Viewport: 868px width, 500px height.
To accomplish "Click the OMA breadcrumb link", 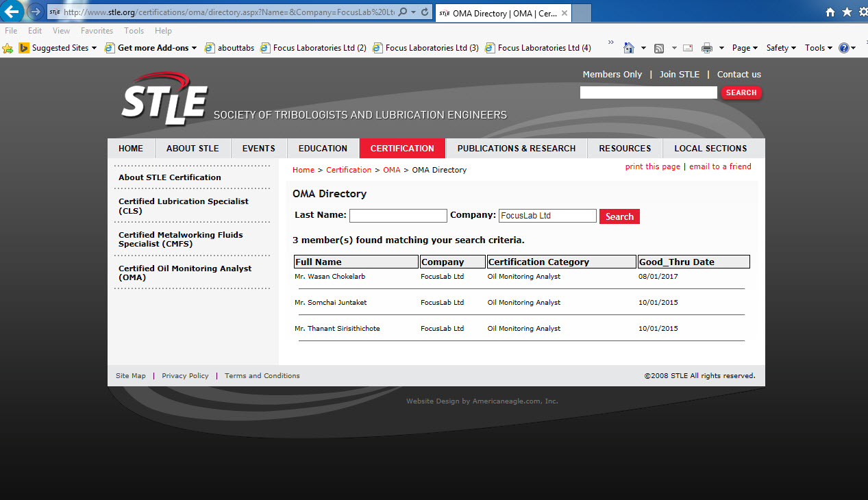I will (392, 170).
